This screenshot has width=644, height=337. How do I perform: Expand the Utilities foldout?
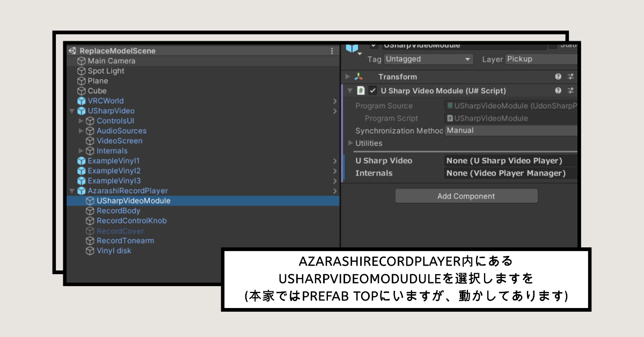[x=350, y=143]
